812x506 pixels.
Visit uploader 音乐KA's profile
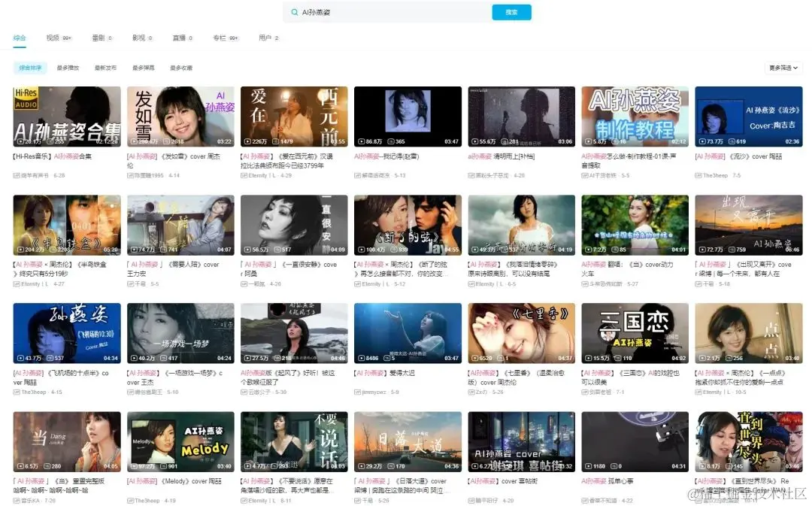(31, 501)
